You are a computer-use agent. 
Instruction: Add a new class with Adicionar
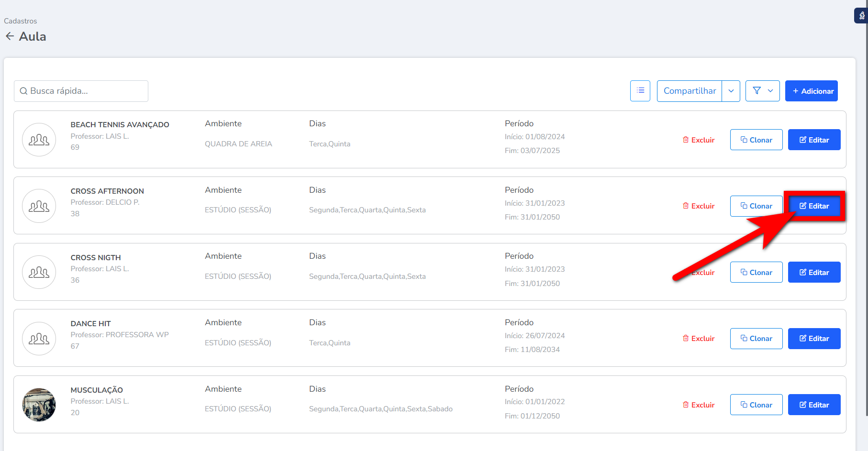click(812, 91)
